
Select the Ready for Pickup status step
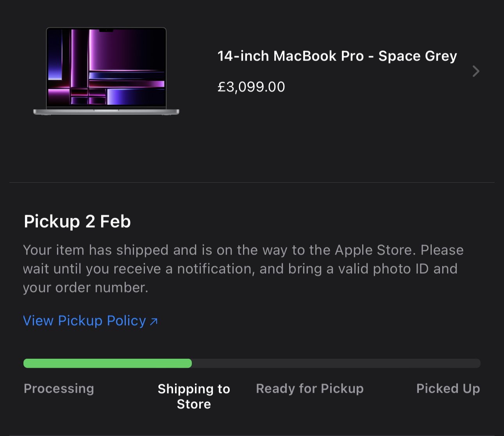(x=310, y=389)
